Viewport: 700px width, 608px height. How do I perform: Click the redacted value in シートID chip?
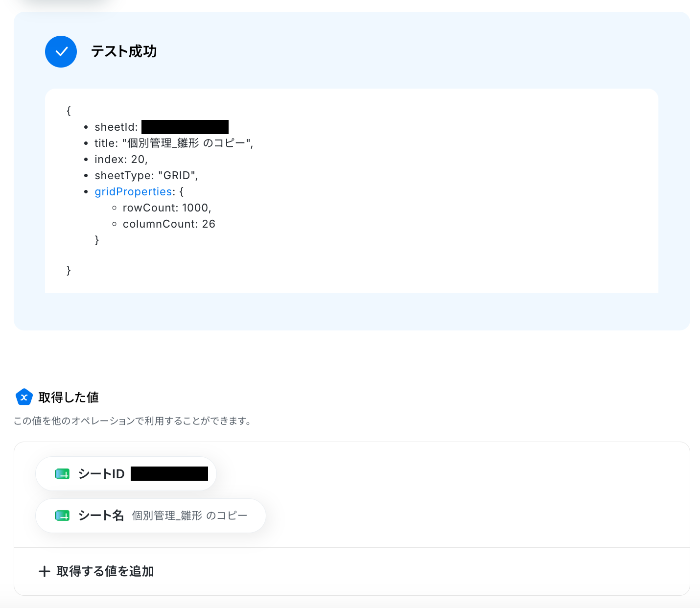[169, 474]
